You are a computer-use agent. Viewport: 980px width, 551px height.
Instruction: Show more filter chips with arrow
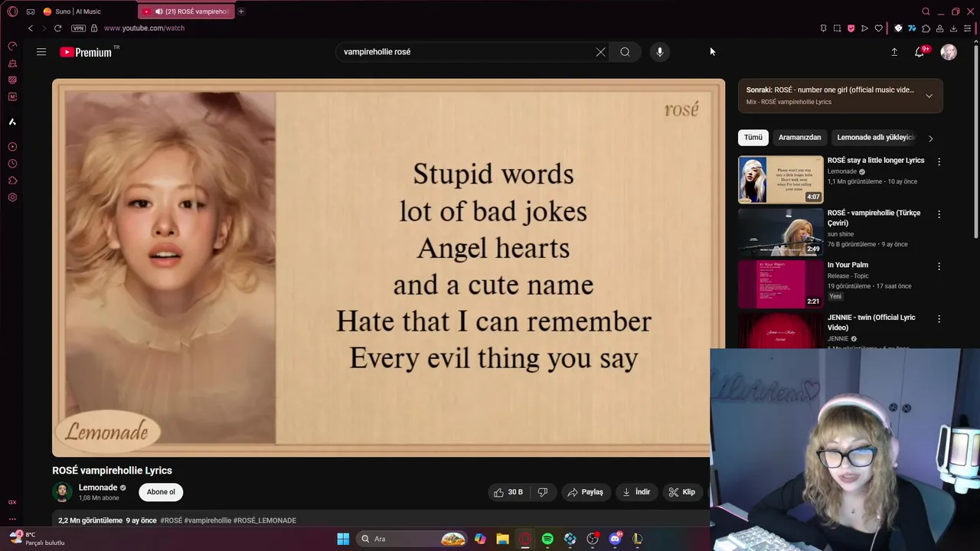(930, 139)
